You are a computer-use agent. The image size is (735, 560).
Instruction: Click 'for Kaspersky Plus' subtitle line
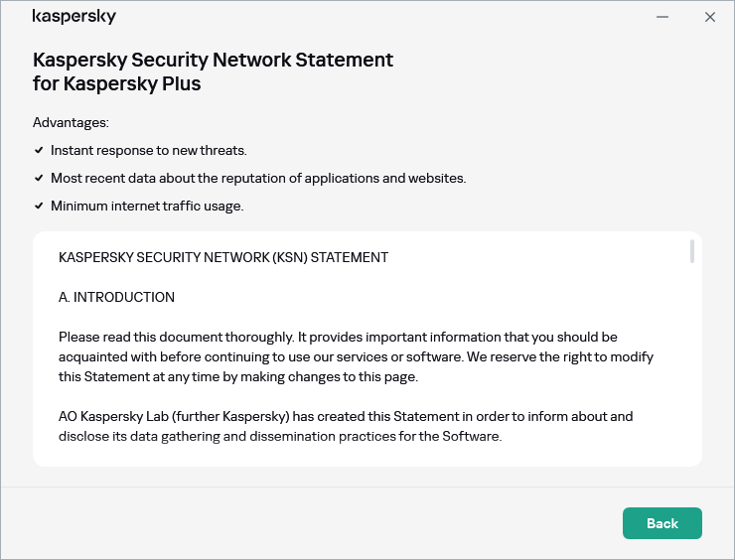117,83
